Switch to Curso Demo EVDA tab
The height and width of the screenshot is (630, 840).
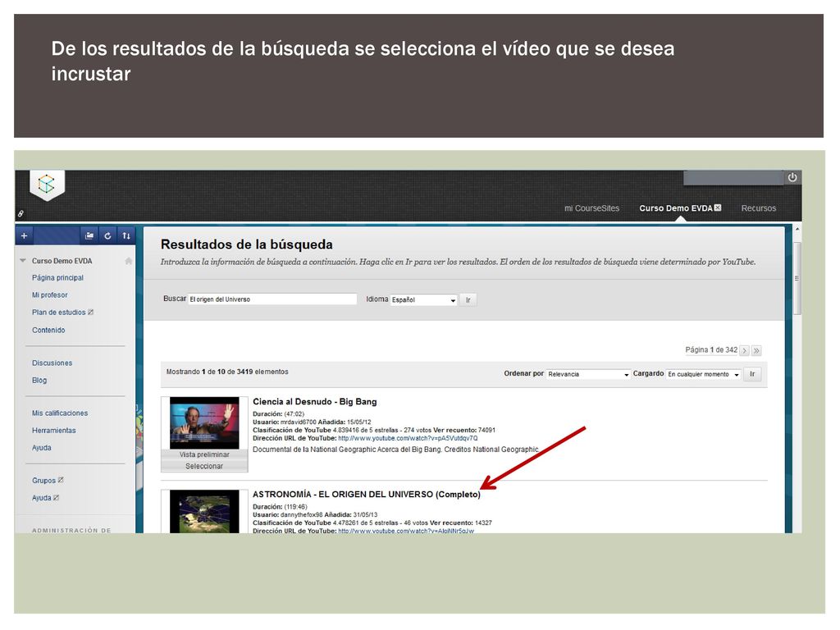[676, 208]
